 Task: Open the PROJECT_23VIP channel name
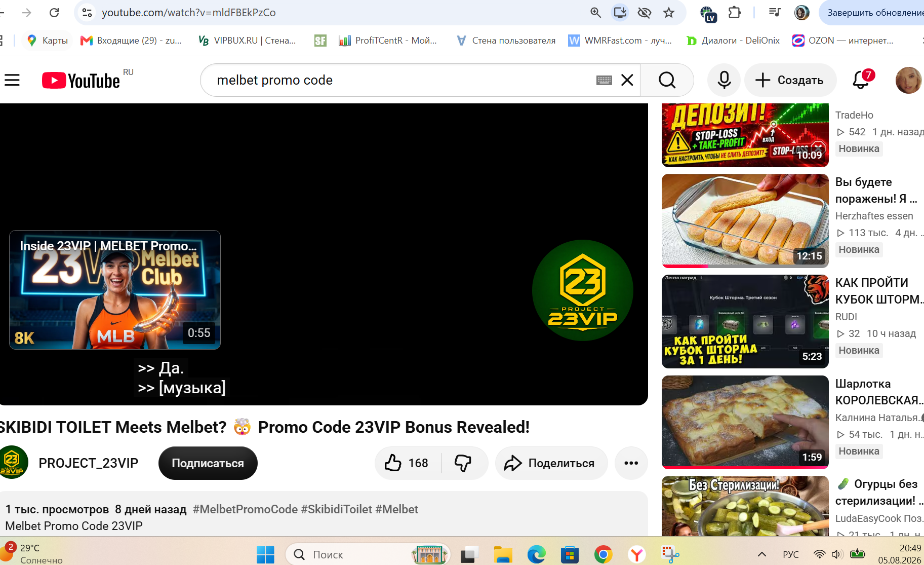pos(89,463)
